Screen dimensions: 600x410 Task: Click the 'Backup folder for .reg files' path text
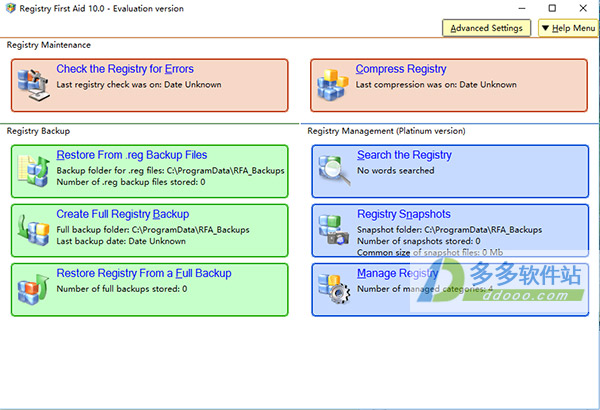point(170,171)
